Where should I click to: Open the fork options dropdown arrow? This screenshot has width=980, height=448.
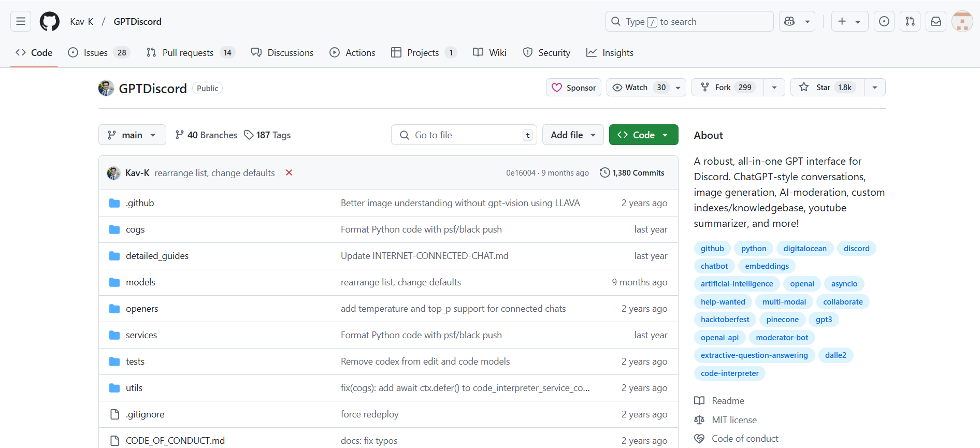pos(774,87)
